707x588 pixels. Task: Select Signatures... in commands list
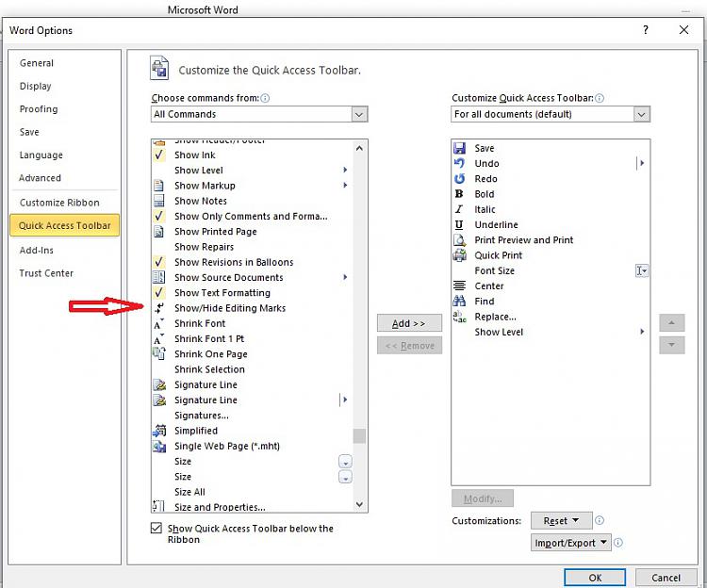click(252, 415)
